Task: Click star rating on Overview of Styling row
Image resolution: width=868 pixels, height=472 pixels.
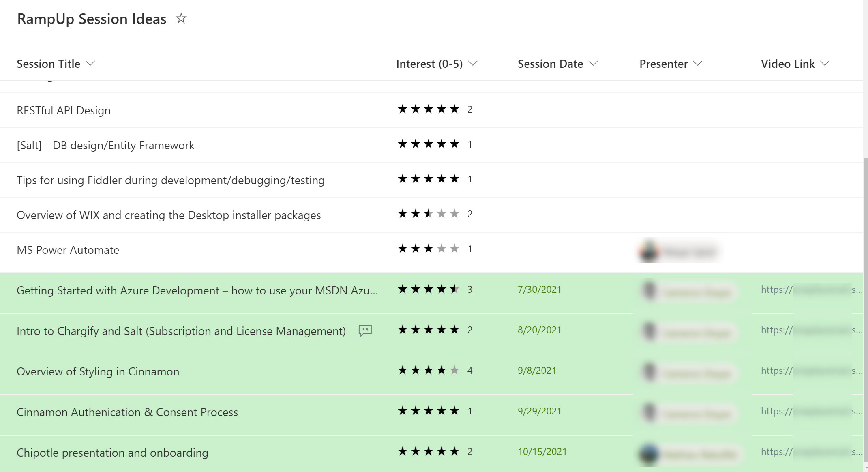Action: (428, 370)
